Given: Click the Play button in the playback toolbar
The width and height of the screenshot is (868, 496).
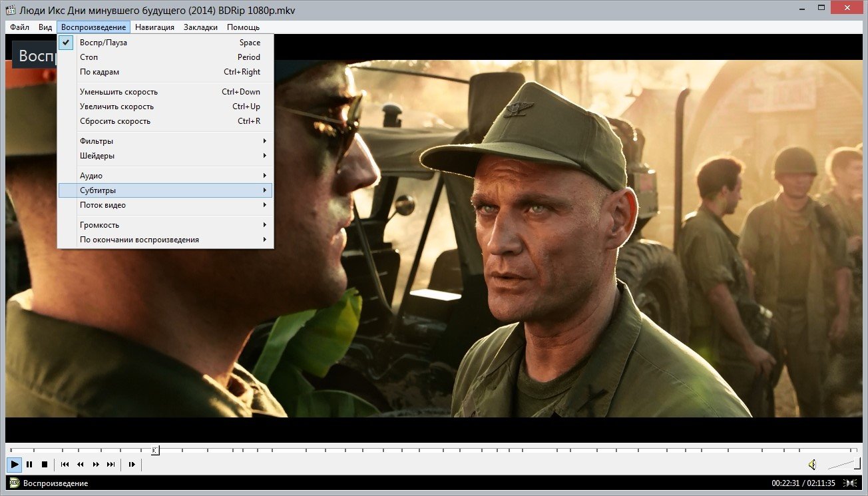Looking at the screenshot, I should (15, 464).
